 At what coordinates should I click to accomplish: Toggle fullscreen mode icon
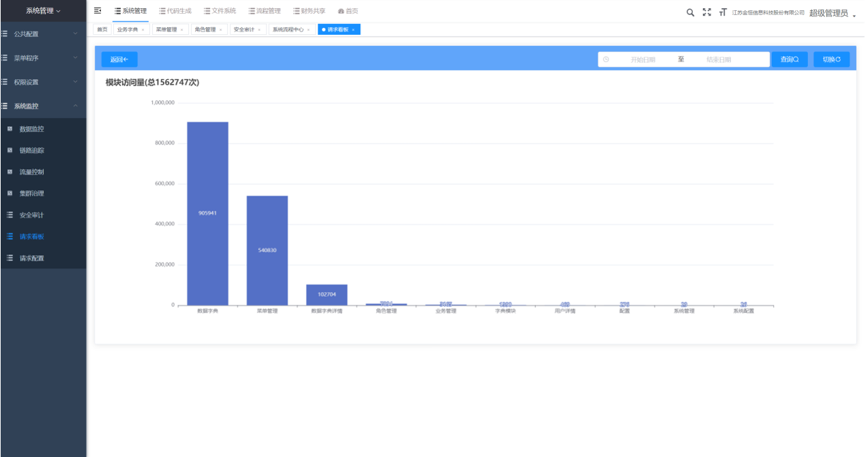coord(707,12)
